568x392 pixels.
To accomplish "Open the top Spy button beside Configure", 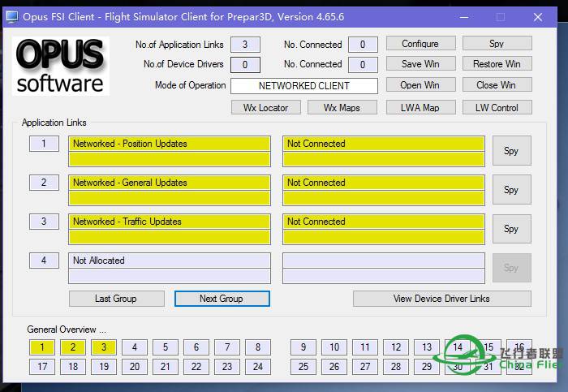I will (x=497, y=44).
